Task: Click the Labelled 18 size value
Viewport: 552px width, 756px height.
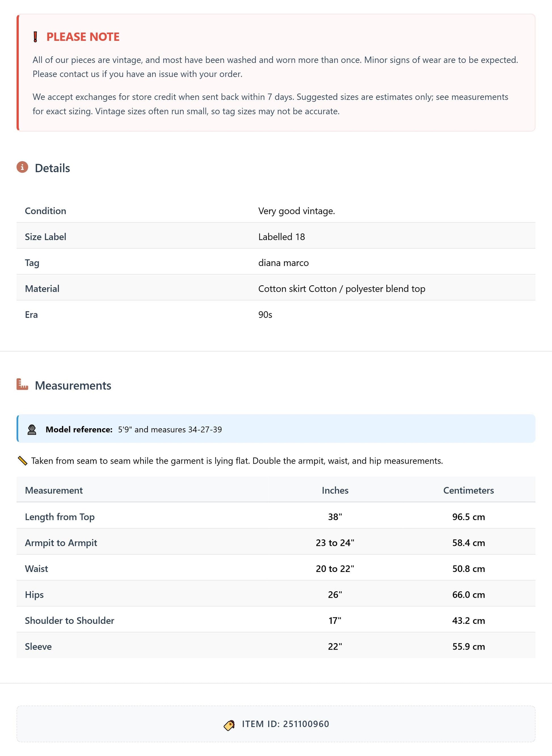Action: click(281, 237)
